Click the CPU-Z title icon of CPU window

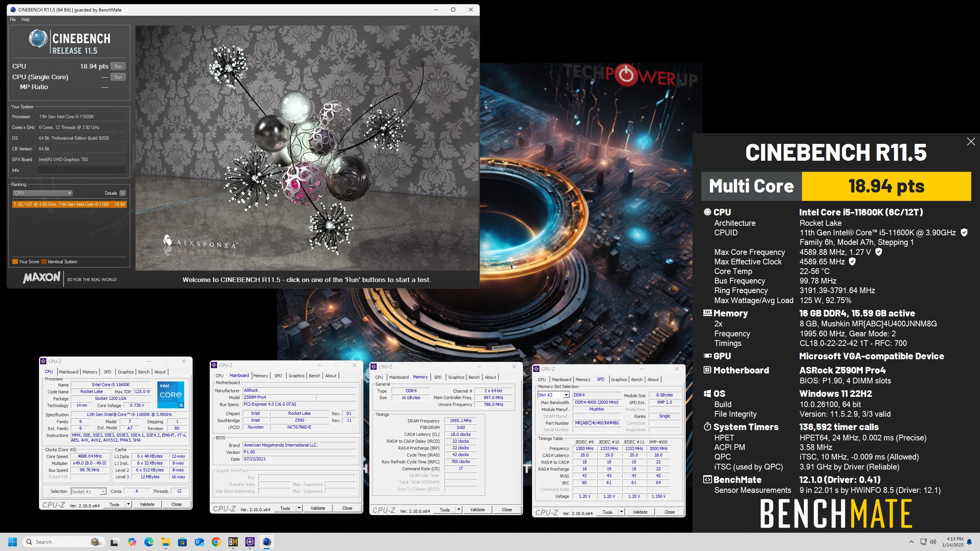tap(44, 361)
